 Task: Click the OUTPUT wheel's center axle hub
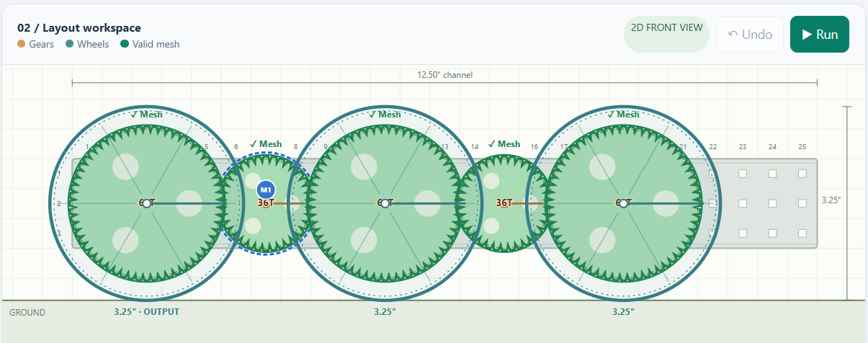(146, 204)
